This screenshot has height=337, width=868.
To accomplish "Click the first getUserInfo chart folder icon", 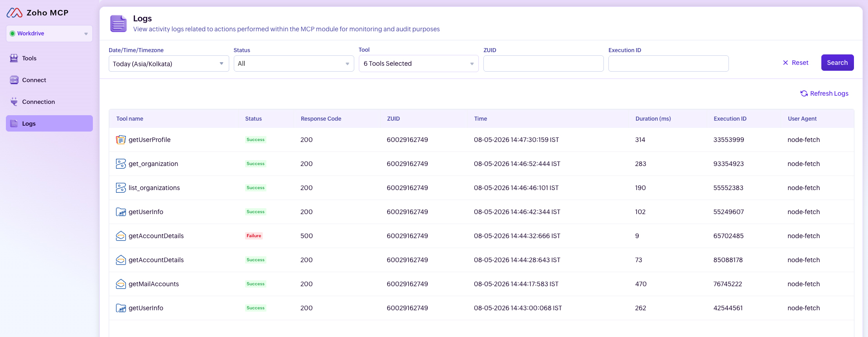I will point(121,212).
